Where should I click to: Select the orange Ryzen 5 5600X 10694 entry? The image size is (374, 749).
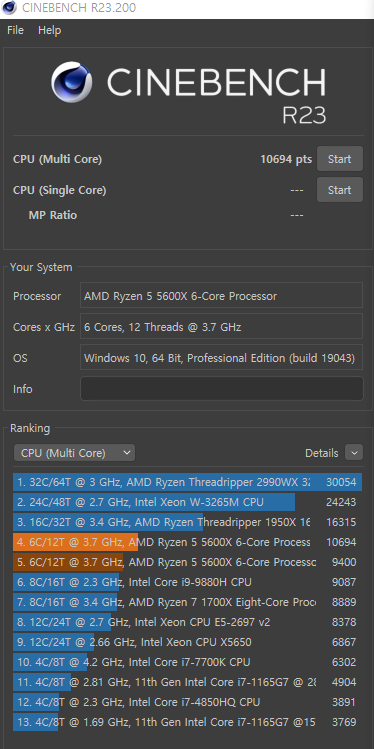[x=187, y=542]
